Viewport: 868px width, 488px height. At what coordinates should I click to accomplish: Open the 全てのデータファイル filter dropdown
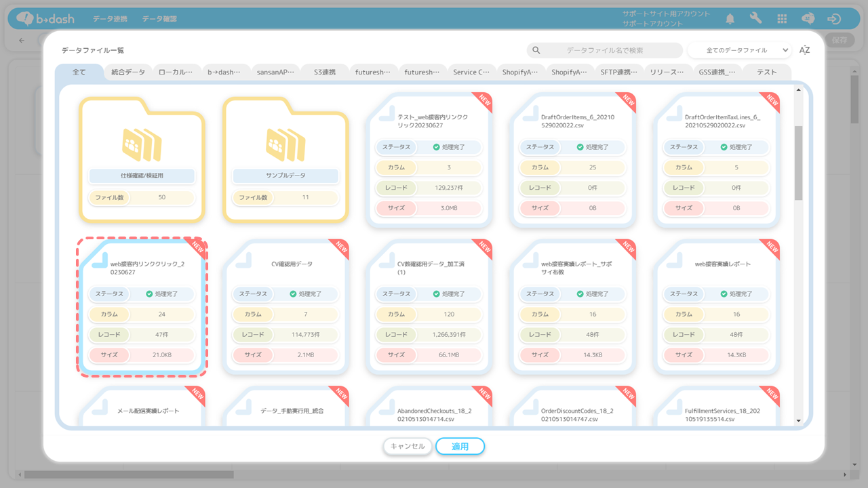tap(739, 50)
